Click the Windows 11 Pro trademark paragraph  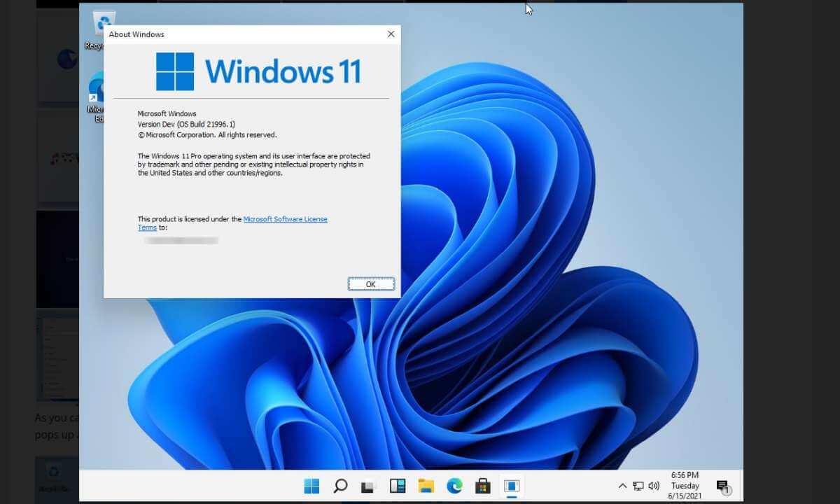point(254,164)
